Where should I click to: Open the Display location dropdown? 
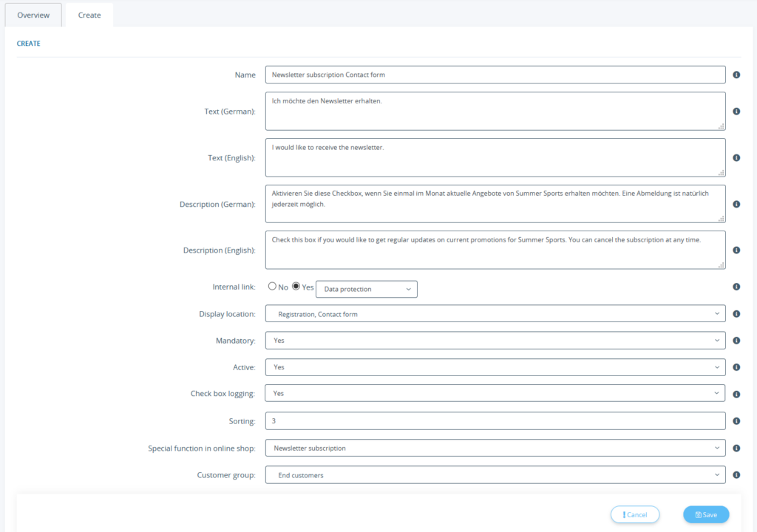point(494,313)
